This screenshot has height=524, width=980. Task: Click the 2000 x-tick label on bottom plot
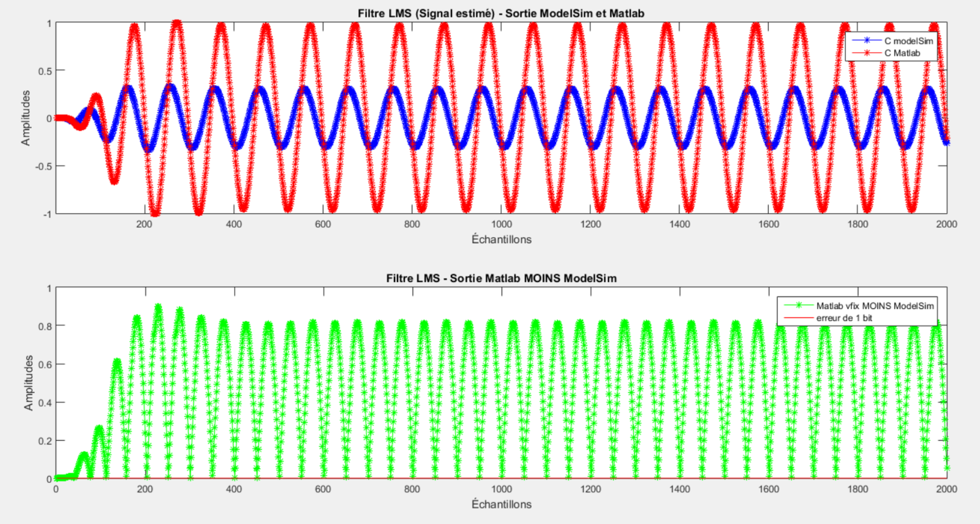coord(946,489)
